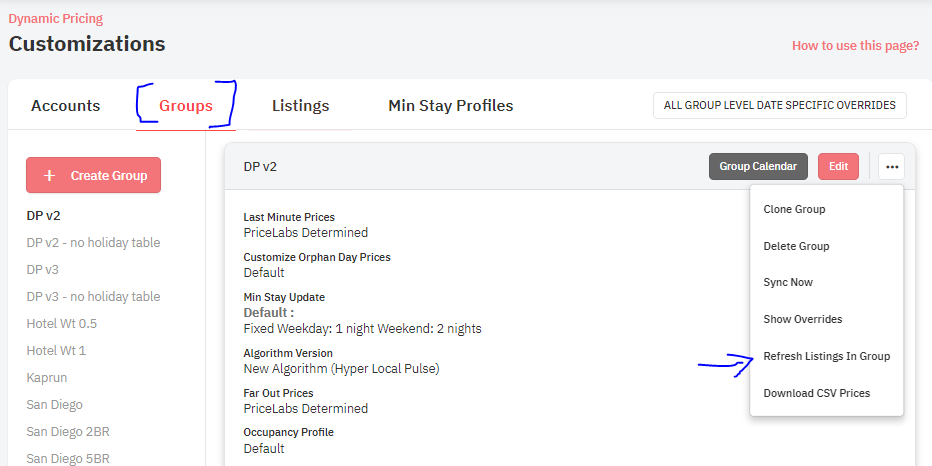The height and width of the screenshot is (466, 932).
Task: Select DP v3 group in sidebar
Action: (43, 269)
